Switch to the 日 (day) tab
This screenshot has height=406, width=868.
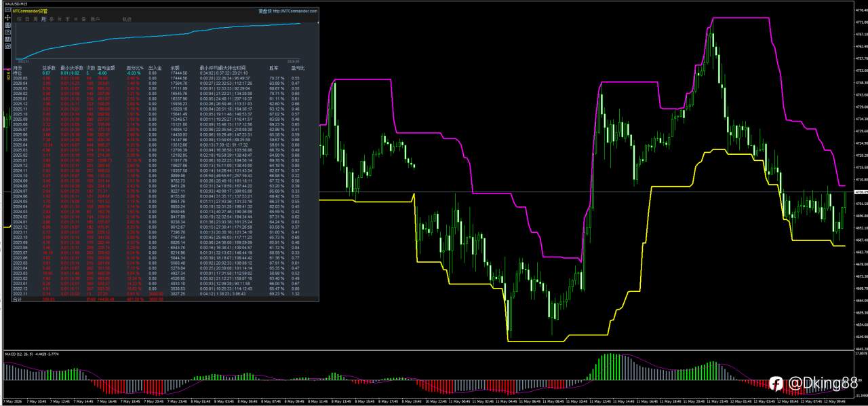pos(27,19)
